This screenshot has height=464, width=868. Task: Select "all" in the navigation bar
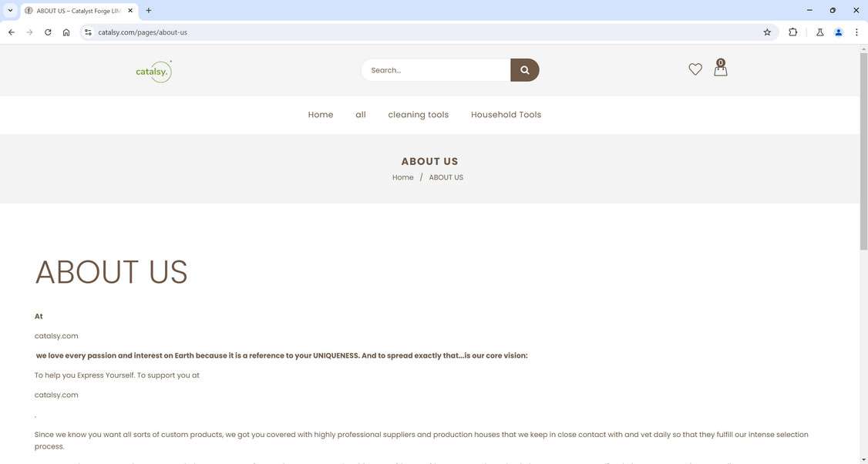pos(360,114)
